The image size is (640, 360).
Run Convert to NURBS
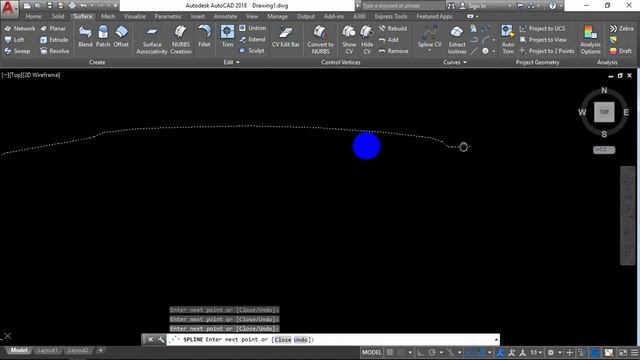[320, 40]
